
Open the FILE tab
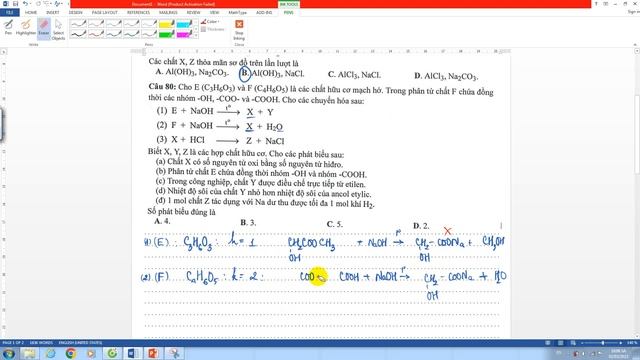tap(10, 13)
